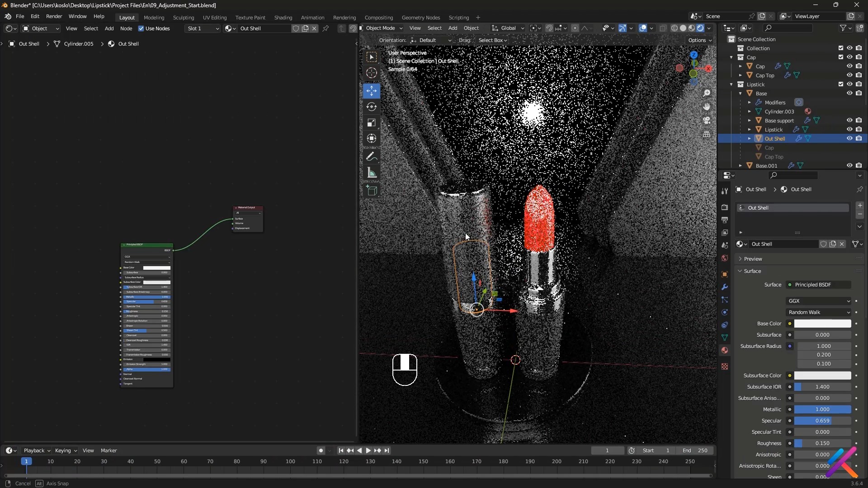Hide Out Shell object with eye icon
Screen dimensions: 868x488
[x=849, y=139]
